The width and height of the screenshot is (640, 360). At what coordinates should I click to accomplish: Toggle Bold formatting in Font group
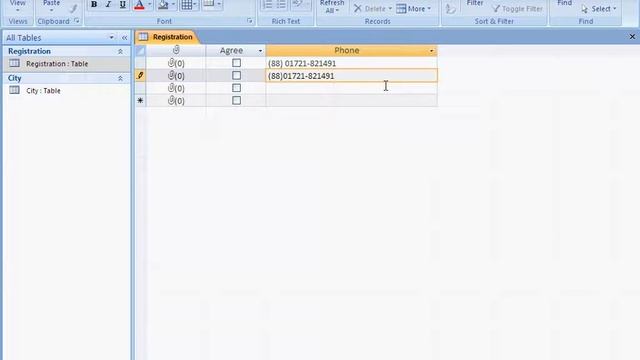tap(94, 5)
